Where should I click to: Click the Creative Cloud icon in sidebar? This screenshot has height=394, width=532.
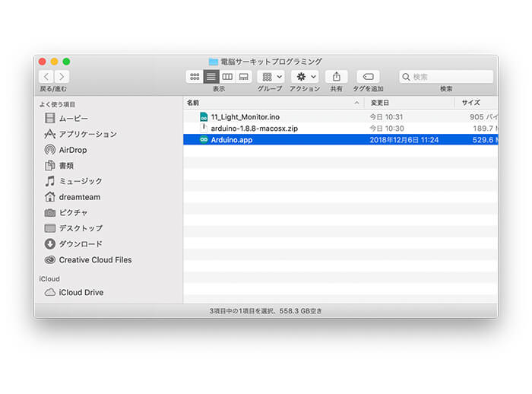pos(50,260)
